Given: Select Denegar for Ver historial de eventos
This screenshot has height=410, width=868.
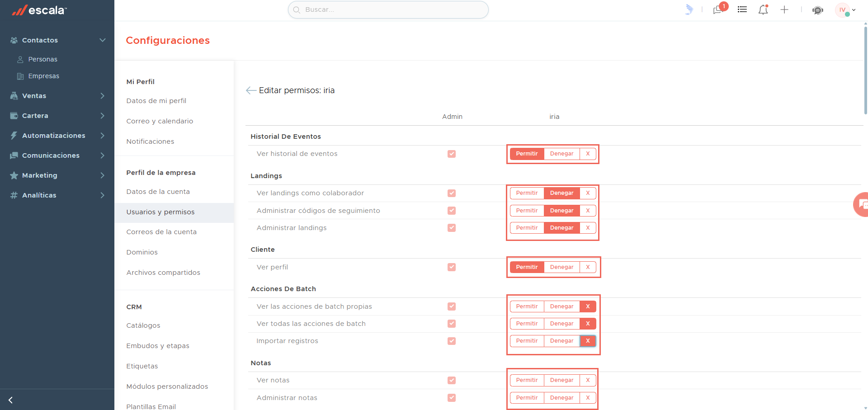Looking at the screenshot, I should click(x=562, y=154).
